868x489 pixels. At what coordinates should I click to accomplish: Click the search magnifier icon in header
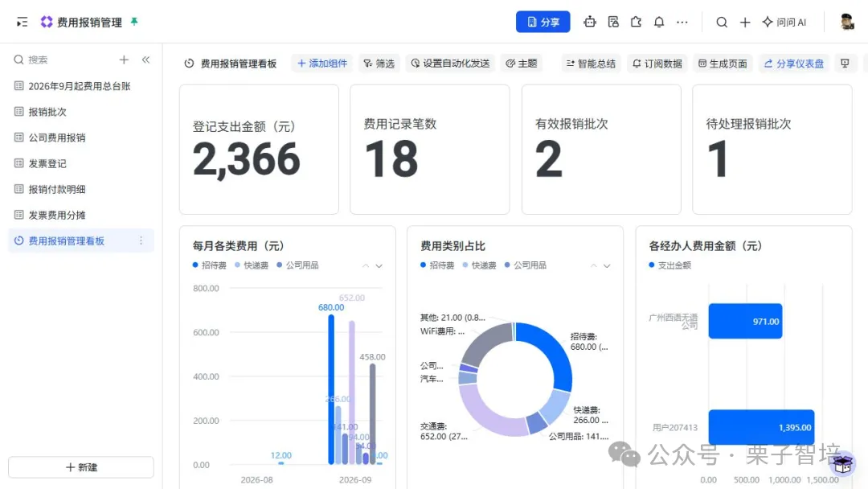pos(721,23)
